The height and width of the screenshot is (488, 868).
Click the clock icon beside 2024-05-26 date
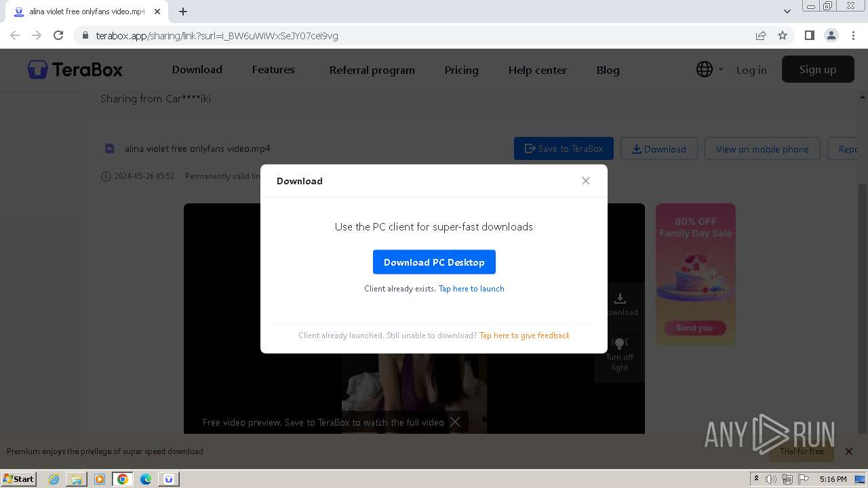click(106, 176)
